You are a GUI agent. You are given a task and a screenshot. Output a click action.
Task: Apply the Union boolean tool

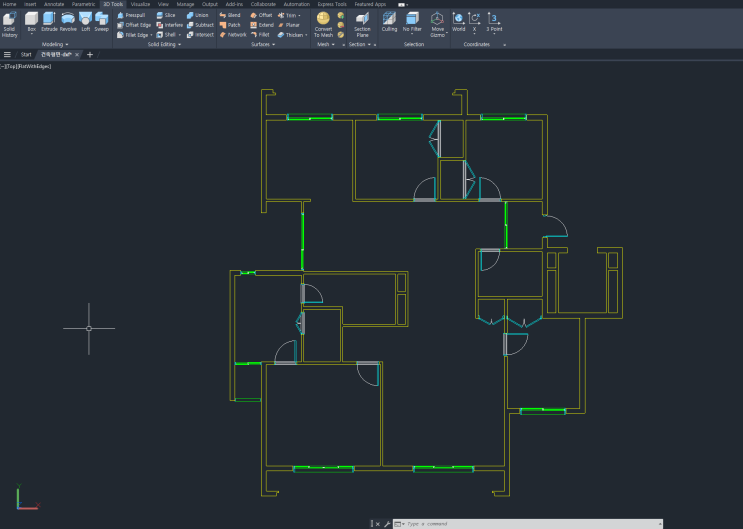(x=198, y=15)
